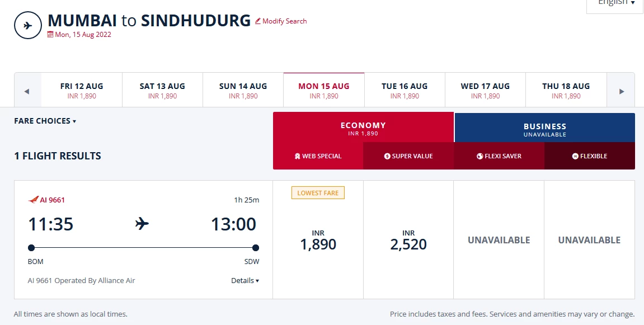
Task: Open the Modify Search link
Action: click(281, 21)
